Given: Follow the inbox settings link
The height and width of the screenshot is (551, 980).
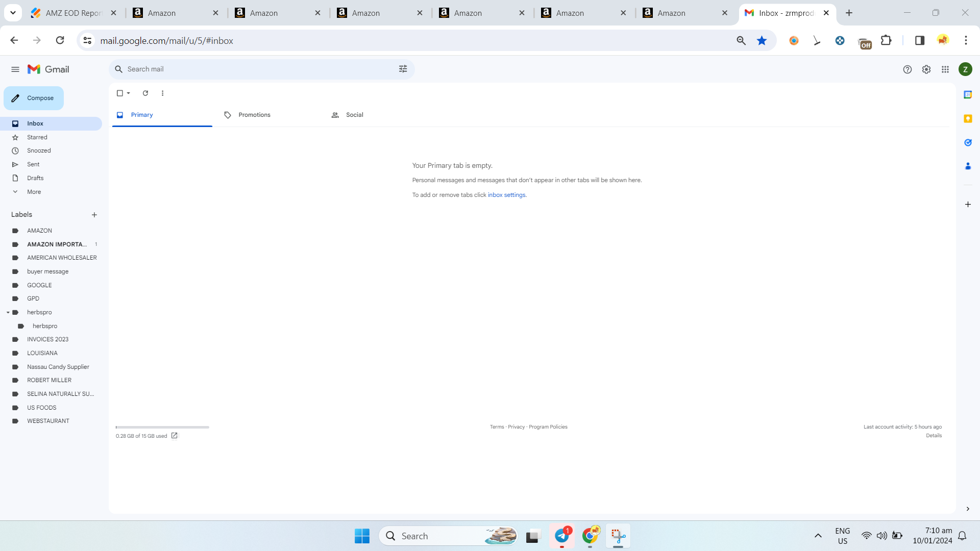Looking at the screenshot, I should 506,195.
